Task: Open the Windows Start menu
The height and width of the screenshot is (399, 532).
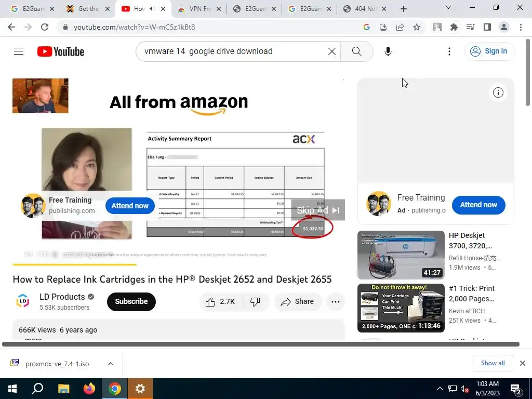Action: pos(12,389)
